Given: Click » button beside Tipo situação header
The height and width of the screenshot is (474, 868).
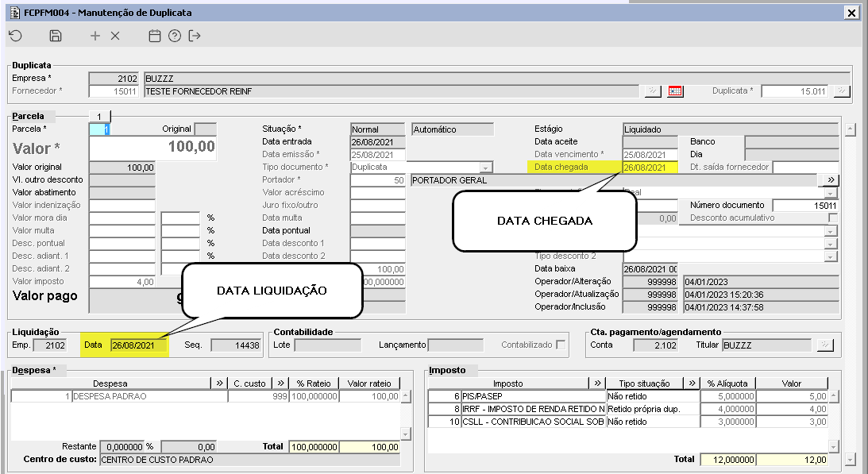Looking at the screenshot, I should coord(692,383).
